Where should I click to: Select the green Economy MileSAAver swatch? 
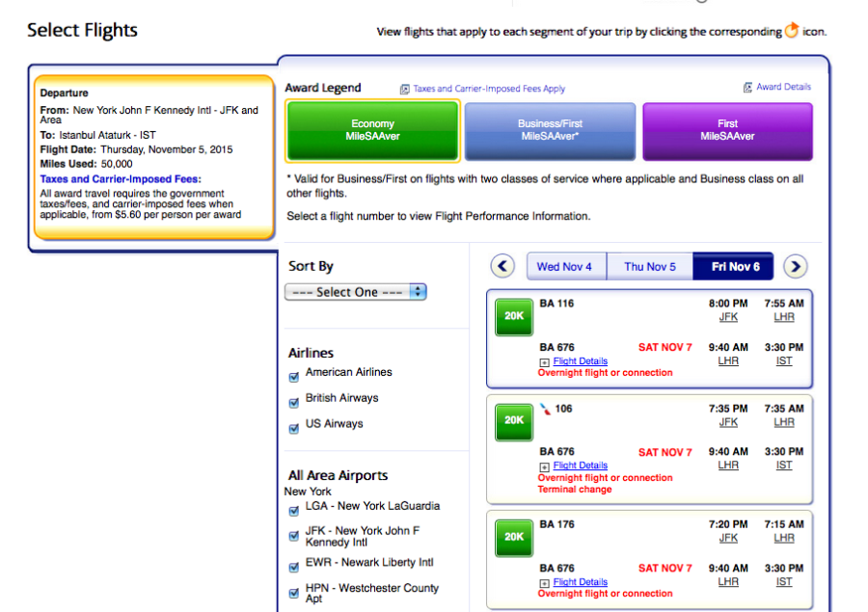tap(372, 130)
